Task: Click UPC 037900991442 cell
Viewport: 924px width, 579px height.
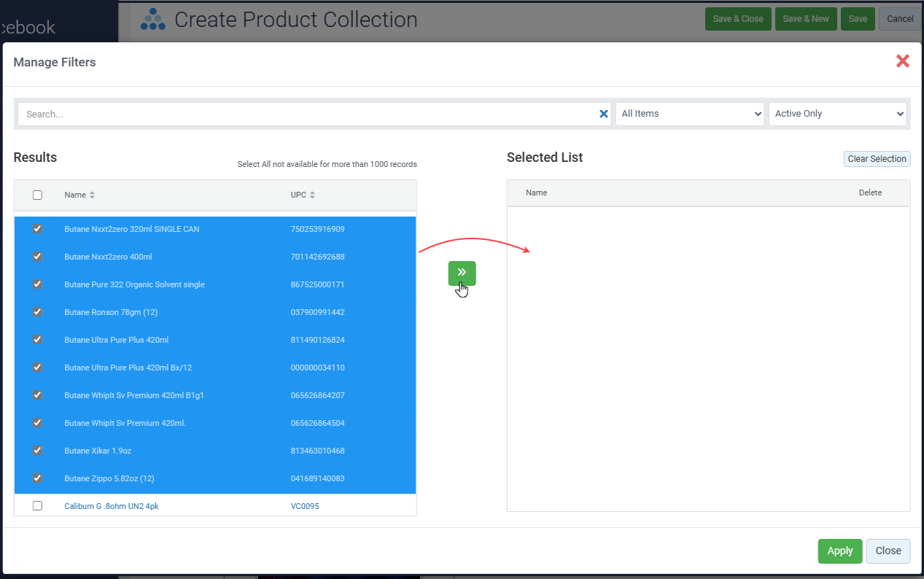Action: (317, 312)
